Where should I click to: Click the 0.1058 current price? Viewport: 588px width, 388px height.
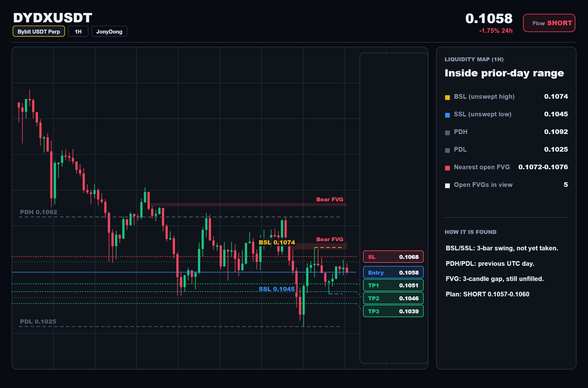(x=489, y=19)
